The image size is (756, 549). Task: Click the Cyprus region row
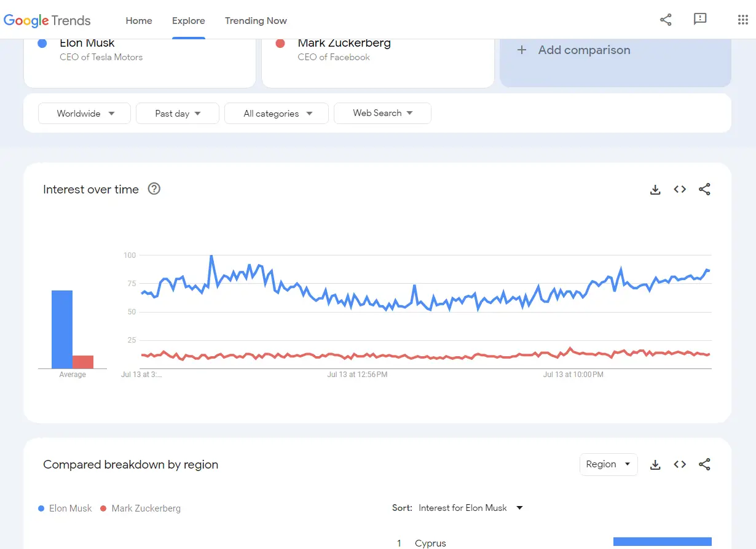(552, 542)
